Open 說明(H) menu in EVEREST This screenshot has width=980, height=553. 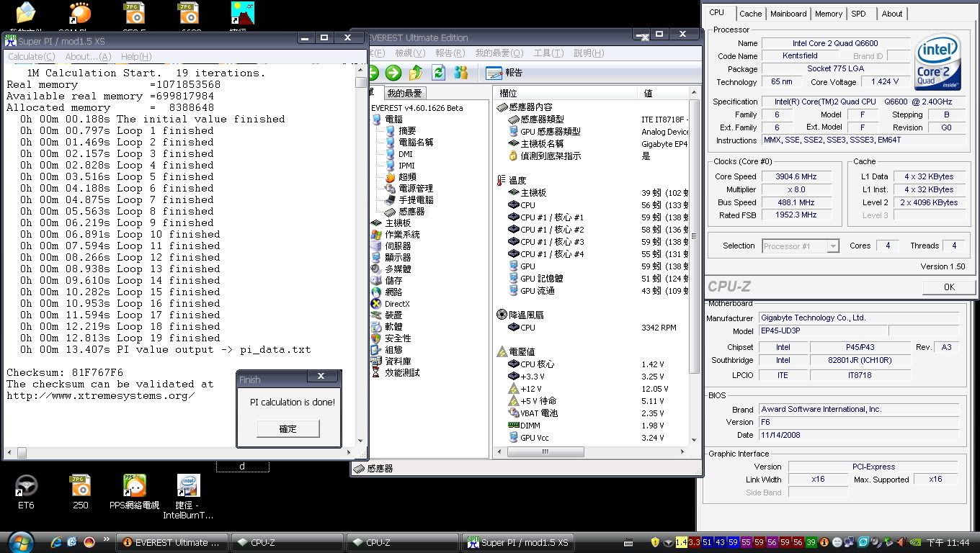(589, 53)
